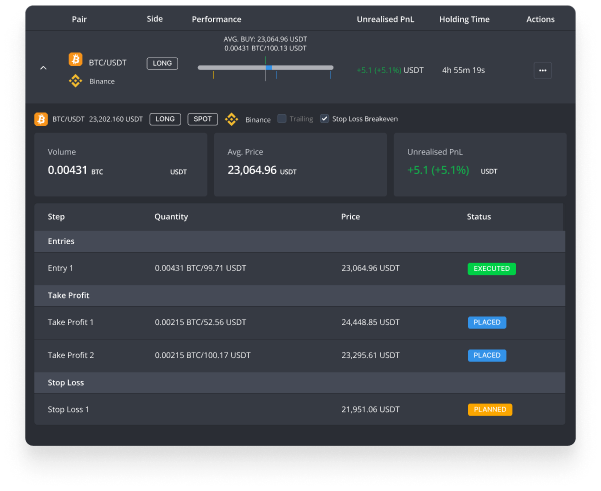Click the Avg. Price card
Screen dimensions: 601x491
300,164
